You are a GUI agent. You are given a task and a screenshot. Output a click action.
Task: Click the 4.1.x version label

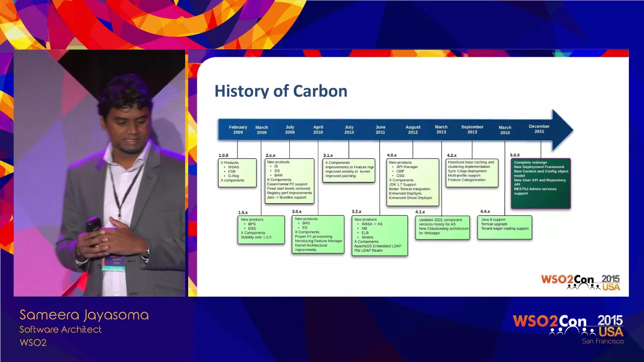pos(420,212)
